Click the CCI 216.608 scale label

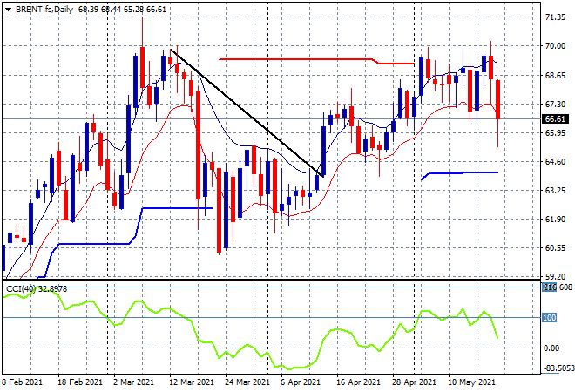pyautogui.click(x=558, y=287)
